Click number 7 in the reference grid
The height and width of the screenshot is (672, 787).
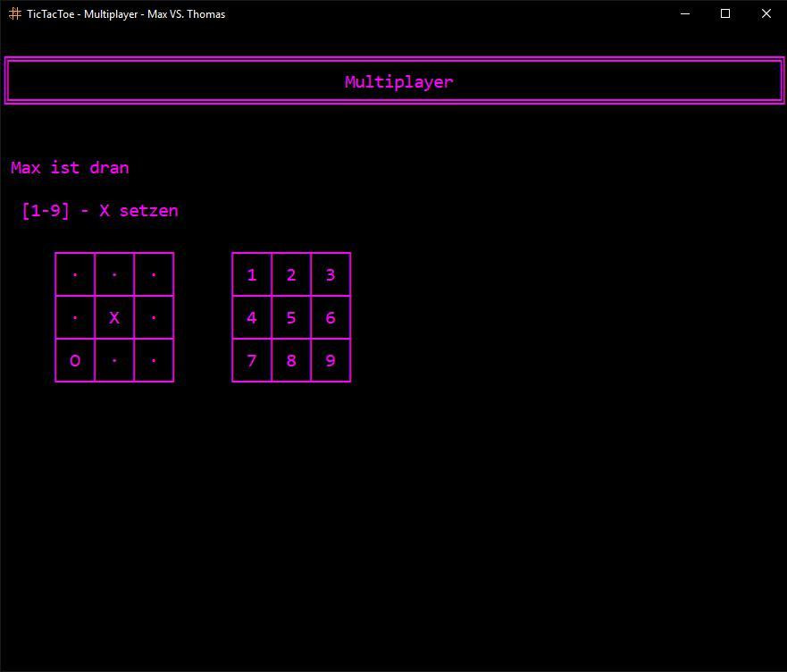(252, 361)
